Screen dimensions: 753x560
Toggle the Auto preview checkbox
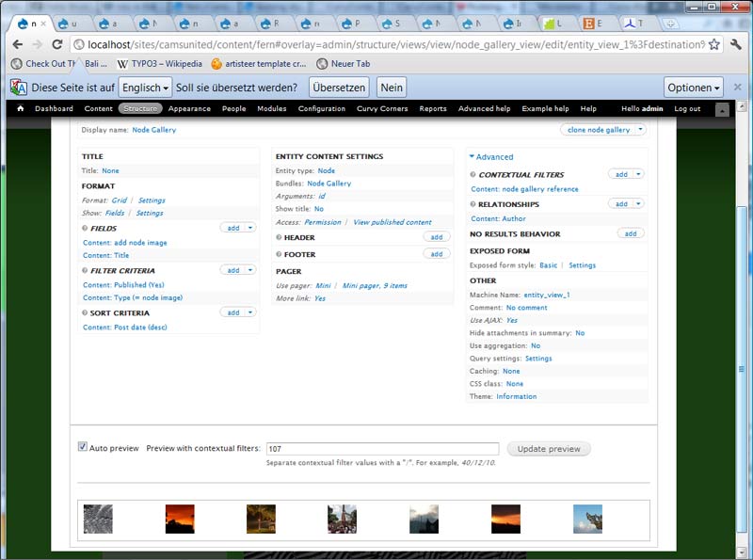(x=83, y=448)
